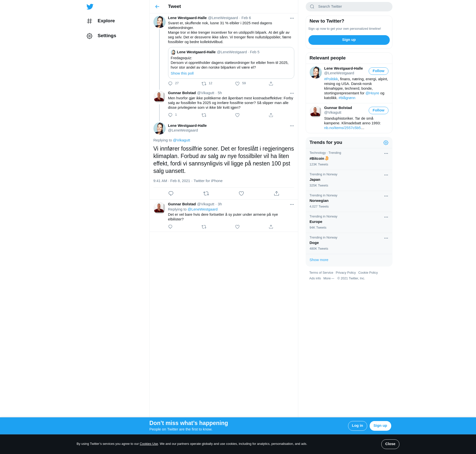Reply to Gunnar Bolstad's 5h tweet
This screenshot has height=454, width=476.
[170, 115]
